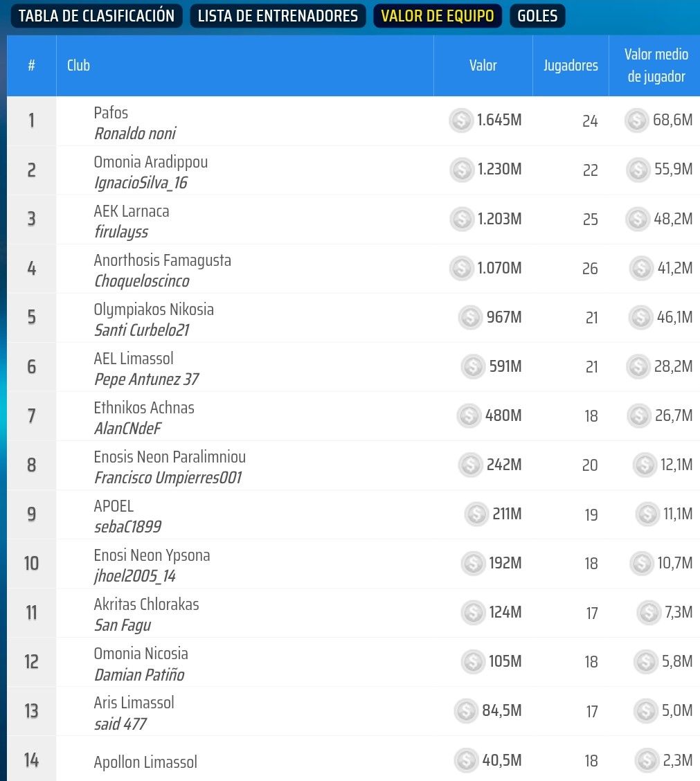Image resolution: width=700 pixels, height=781 pixels.
Task: Open the Omonia Aradippou club link
Action: [x=150, y=162]
